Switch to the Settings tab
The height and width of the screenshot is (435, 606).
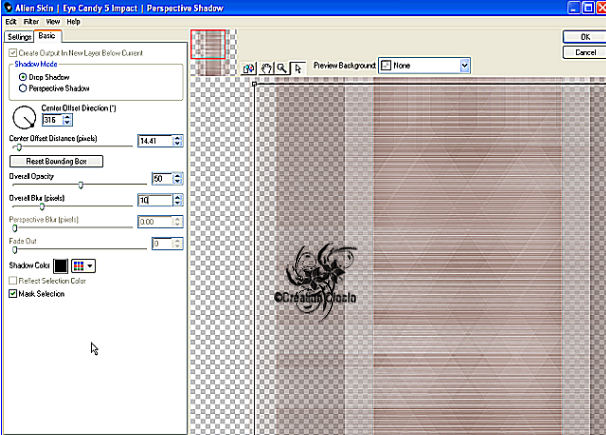click(x=19, y=37)
